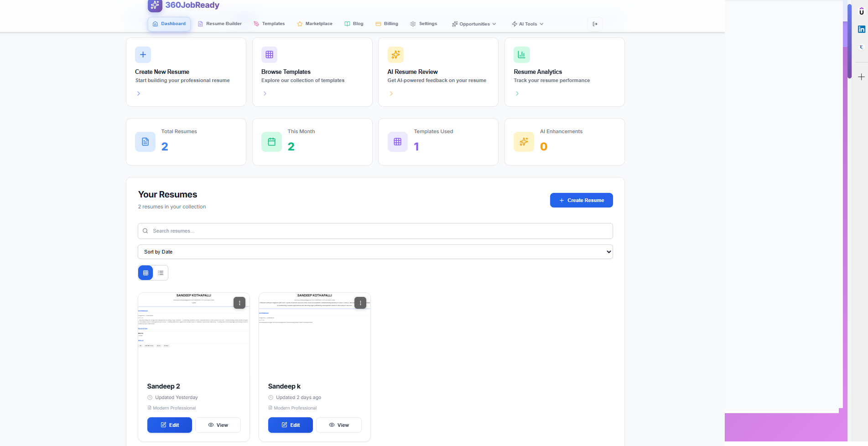Click the Your Resumes heading

(167, 195)
